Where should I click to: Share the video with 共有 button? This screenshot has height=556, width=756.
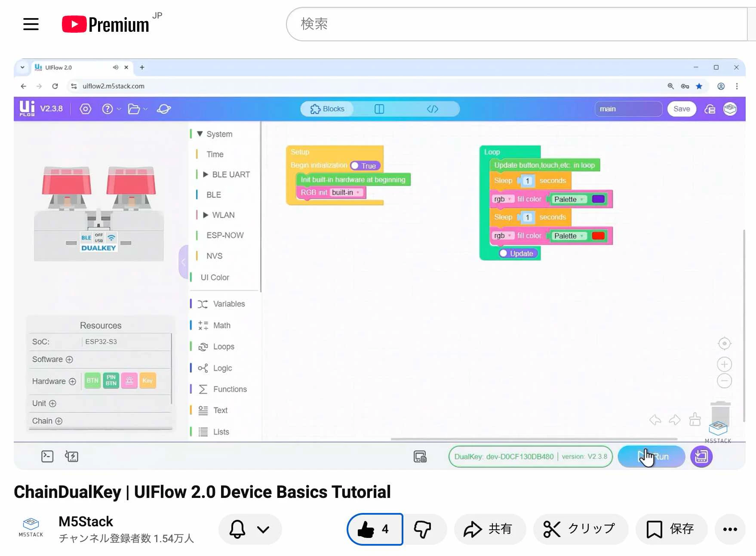[489, 529]
